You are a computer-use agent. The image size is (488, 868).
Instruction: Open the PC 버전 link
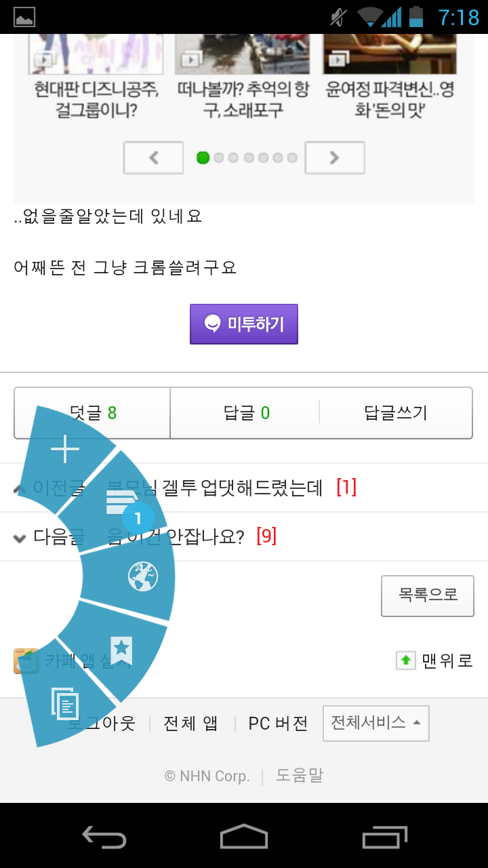(278, 724)
